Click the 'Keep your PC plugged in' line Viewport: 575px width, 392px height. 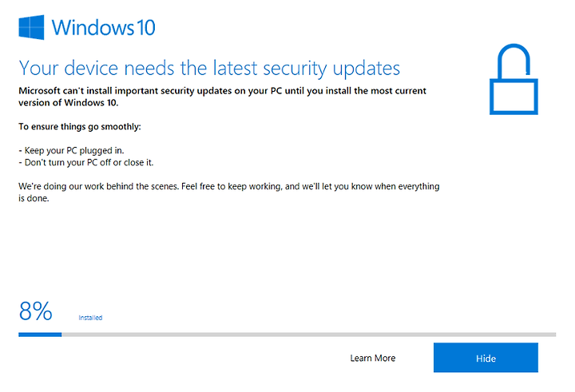click(x=72, y=150)
